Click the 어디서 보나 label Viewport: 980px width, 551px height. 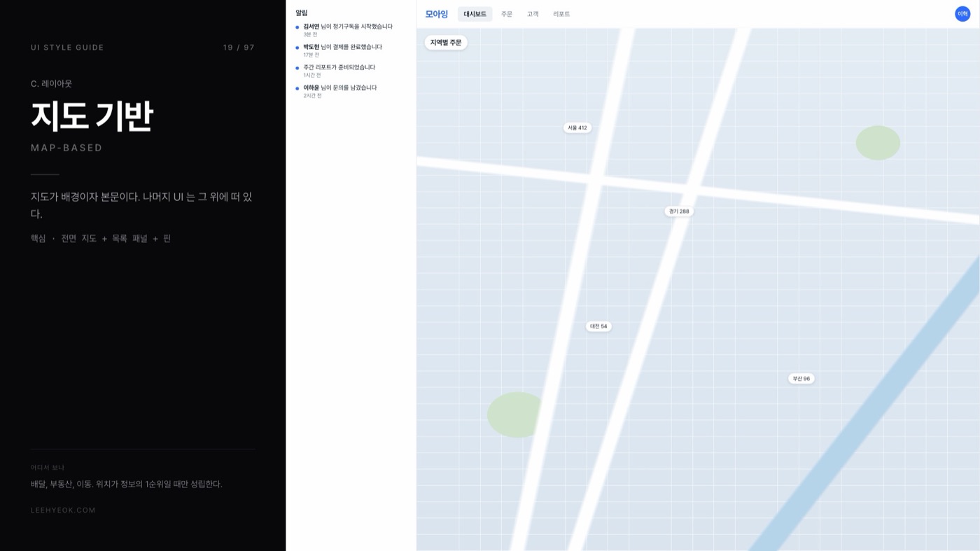(48, 468)
